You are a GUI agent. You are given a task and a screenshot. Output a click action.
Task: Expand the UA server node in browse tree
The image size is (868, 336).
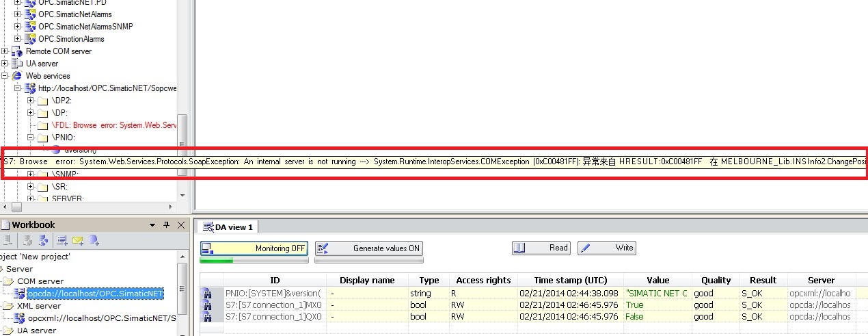5,64
